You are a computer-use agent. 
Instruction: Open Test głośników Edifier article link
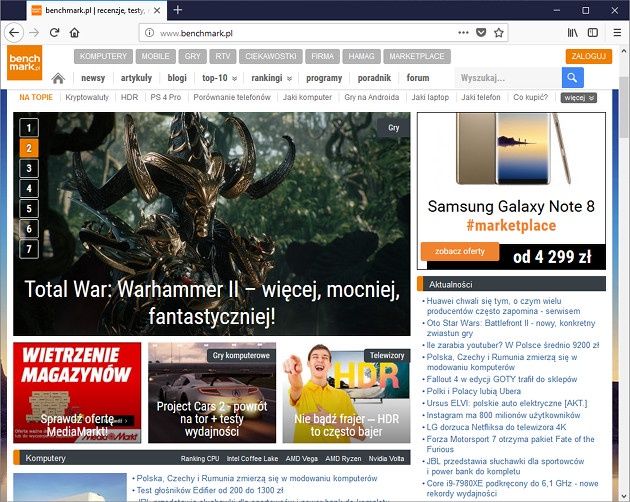tap(210, 490)
